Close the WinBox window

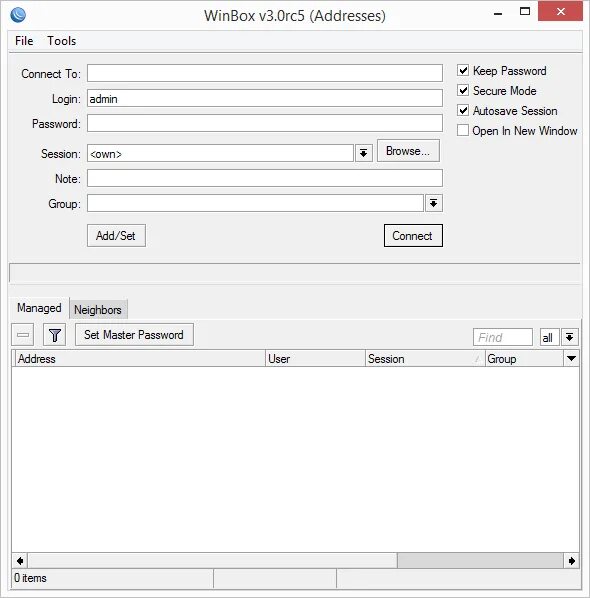560,11
